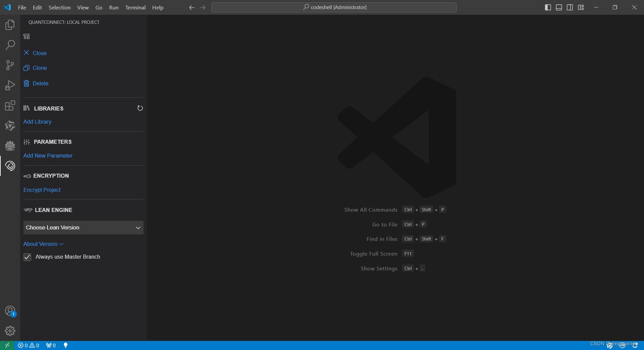Click the PARAMETERS section heading

pyautogui.click(x=53, y=142)
